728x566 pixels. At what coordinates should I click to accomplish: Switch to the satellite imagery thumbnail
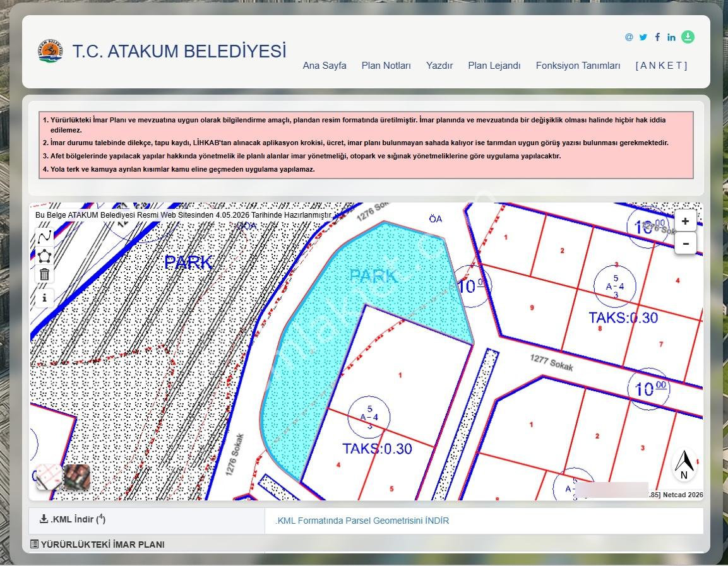76,477
